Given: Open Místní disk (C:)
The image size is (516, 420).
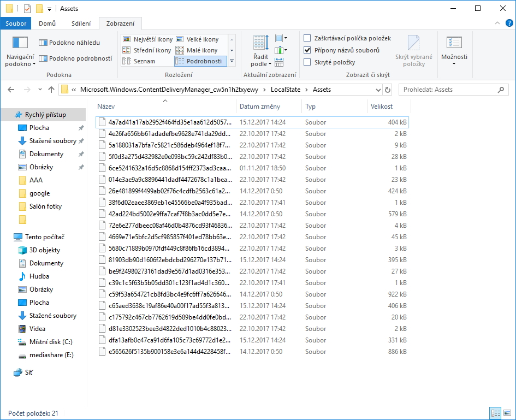Looking at the screenshot, I should [x=51, y=342].
